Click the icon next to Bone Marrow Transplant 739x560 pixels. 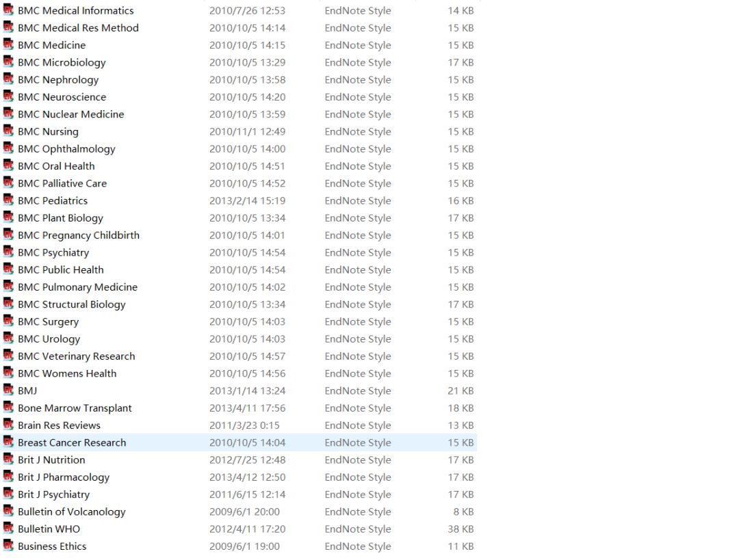8,407
